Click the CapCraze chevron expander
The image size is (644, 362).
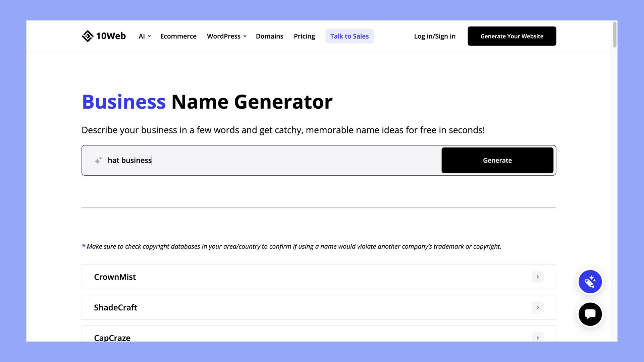(x=537, y=338)
